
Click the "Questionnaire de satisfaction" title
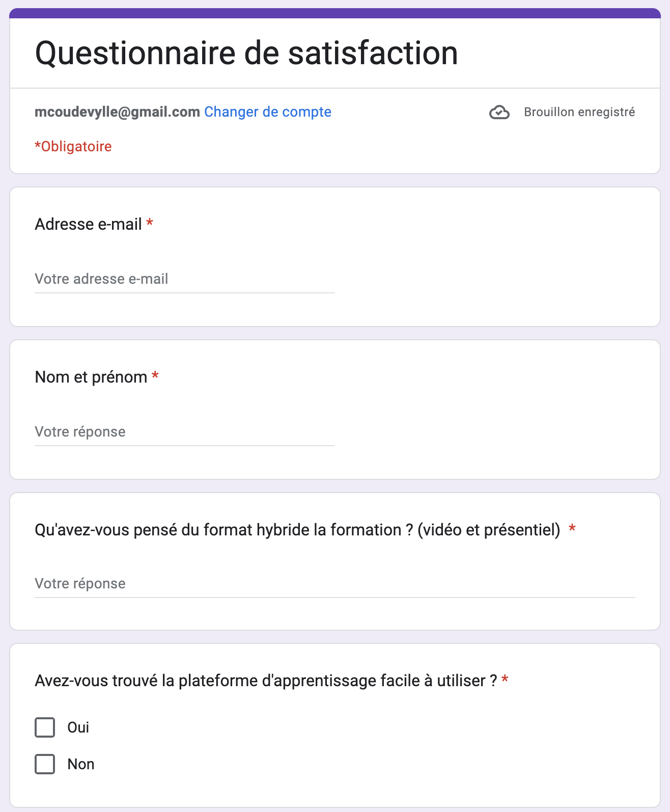coord(246,53)
